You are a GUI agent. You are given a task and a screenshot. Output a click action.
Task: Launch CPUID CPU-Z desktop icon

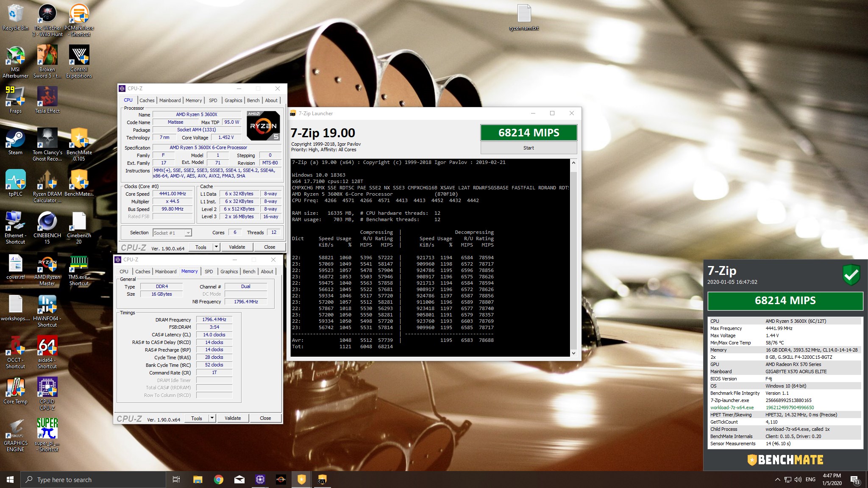click(x=47, y=394)
